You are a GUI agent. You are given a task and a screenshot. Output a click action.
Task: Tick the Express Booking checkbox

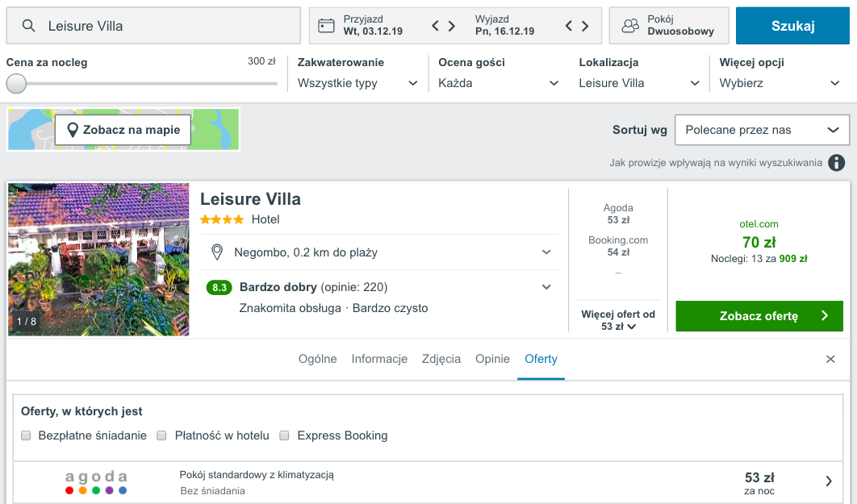pyautogui.click(x=284, y=435)
